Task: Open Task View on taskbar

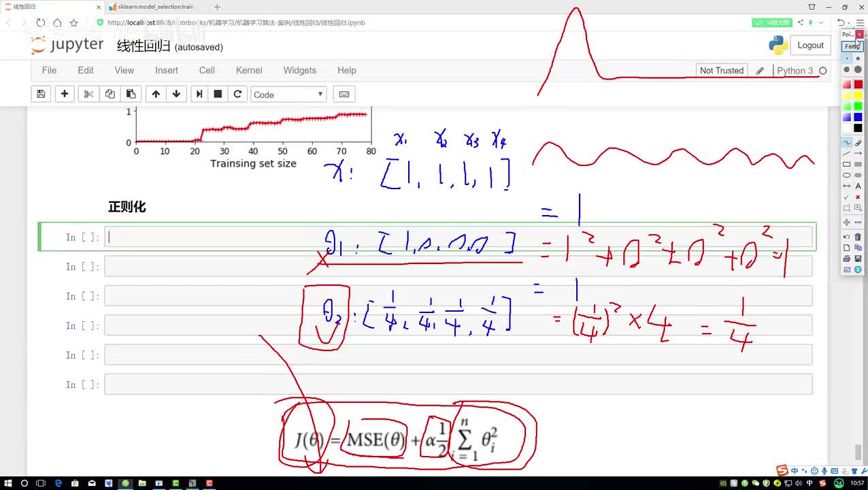Action: click(41, 483)
